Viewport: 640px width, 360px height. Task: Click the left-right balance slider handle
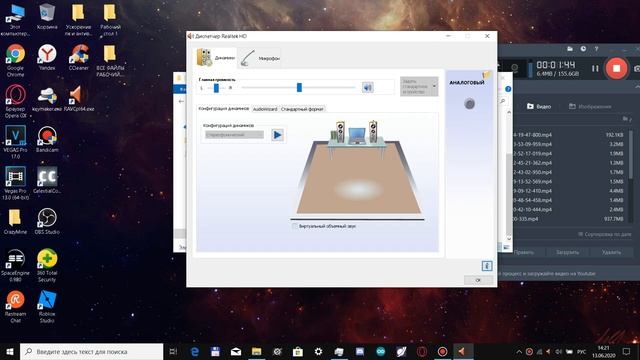click(x=216, y=88)
